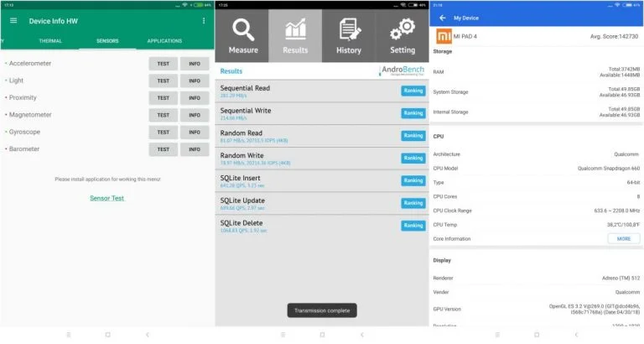Select the Random Write result row
Image resolution: width=644 pixels, height=344 pixels.
click(x=322, y=159)
